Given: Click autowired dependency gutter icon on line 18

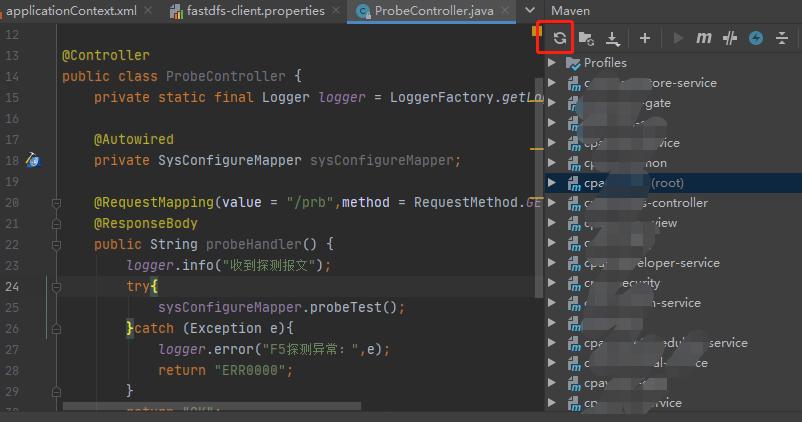Looking at the screenshot, I should pyautogui.click(x=33, y=160).
